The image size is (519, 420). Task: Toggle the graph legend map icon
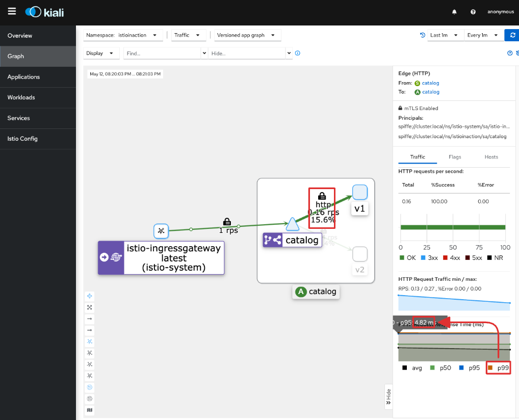tap(89, 410)
